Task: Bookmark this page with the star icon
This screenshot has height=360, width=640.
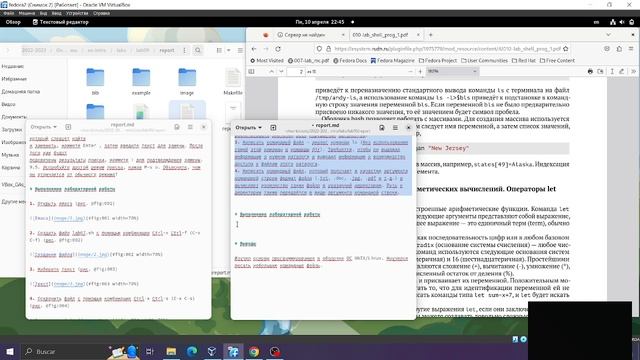Action: (x=566, y=49)
